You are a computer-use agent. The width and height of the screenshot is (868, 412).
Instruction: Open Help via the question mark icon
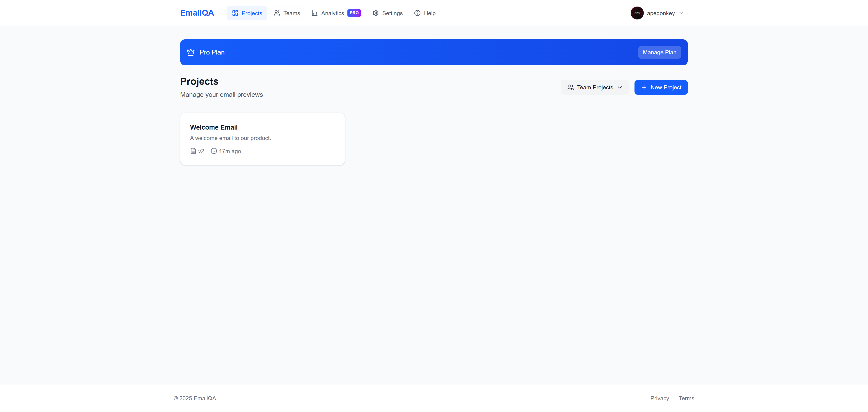(x=417, y=13)
